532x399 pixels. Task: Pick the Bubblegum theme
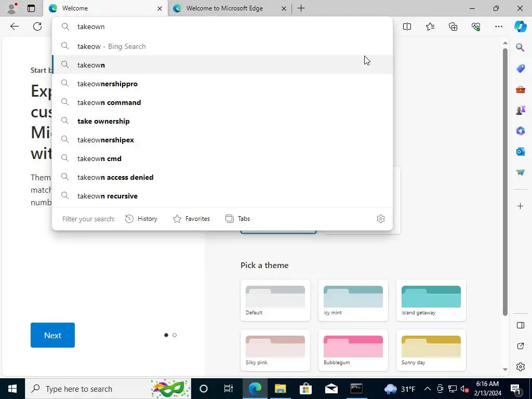(353, 350)
